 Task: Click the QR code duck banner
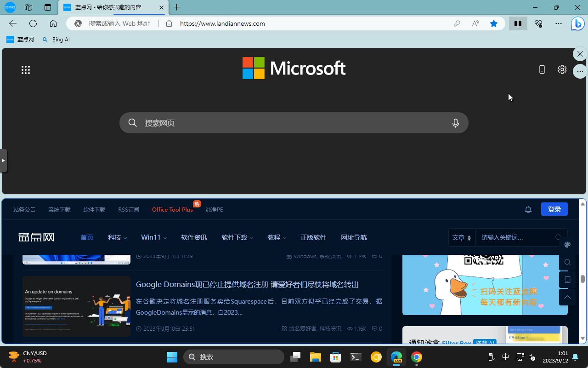tap(485, 285)
